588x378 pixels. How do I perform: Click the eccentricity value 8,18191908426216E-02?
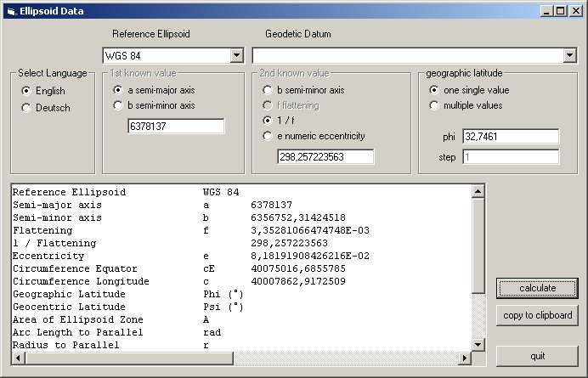coord(310,256)
